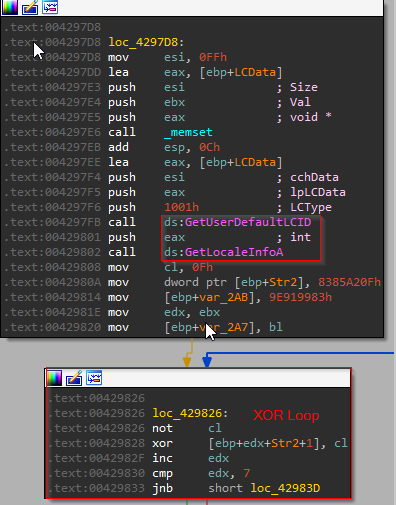Click GetLocaleInfoA import name
Viewport: 396px width, 505px height.
click(x=234, y=252)
